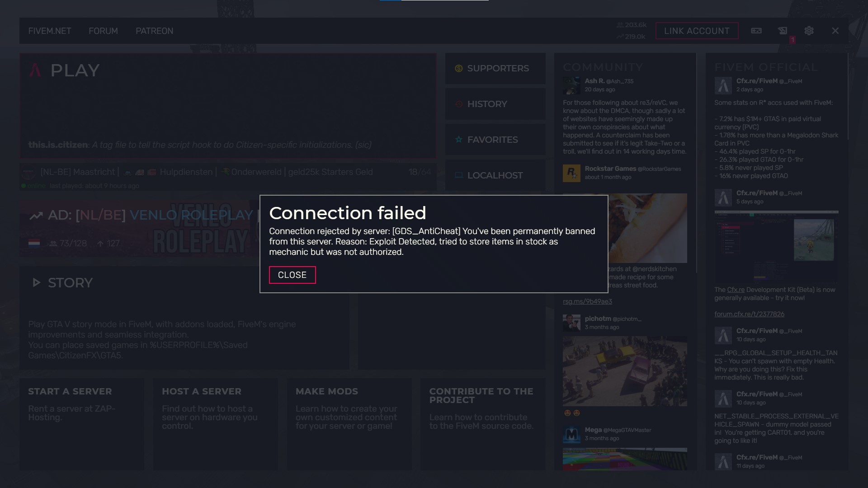
Task: Open the Cfx.re link in Development Kit post
Action: tap(736, 290)
